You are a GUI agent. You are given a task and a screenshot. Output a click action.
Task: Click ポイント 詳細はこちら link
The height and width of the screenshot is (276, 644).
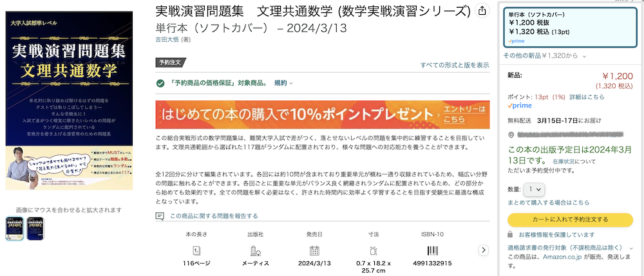(587, 97)
